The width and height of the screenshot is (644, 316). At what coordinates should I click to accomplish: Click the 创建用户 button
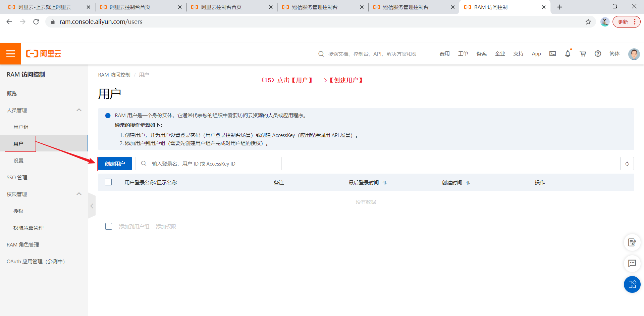(115, 164)
